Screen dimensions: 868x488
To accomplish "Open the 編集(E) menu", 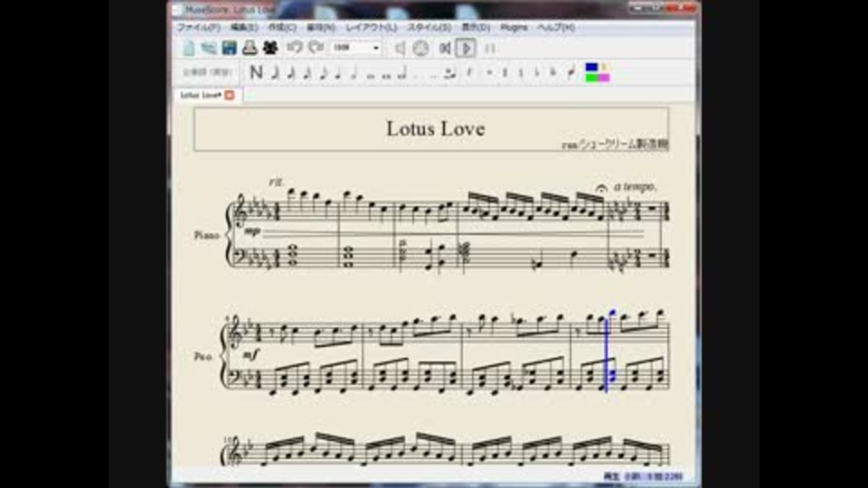I will (x=243, y=27).
